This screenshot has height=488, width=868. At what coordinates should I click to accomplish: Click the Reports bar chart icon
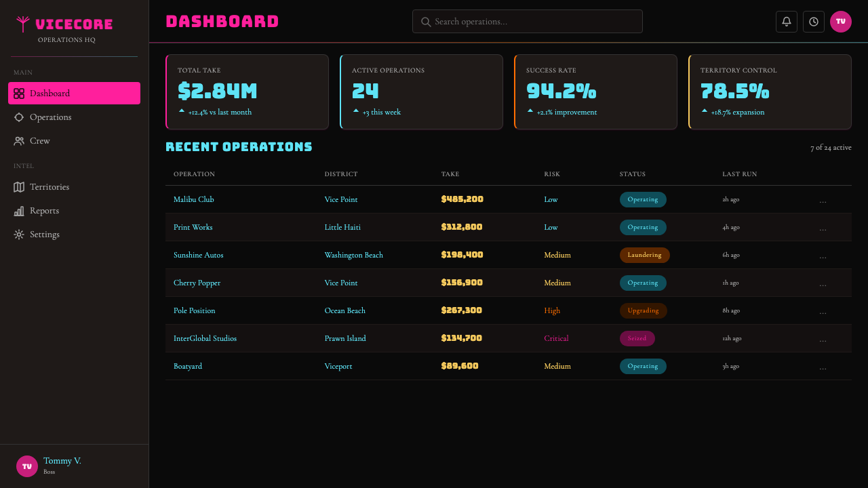(x=19, y=211)
